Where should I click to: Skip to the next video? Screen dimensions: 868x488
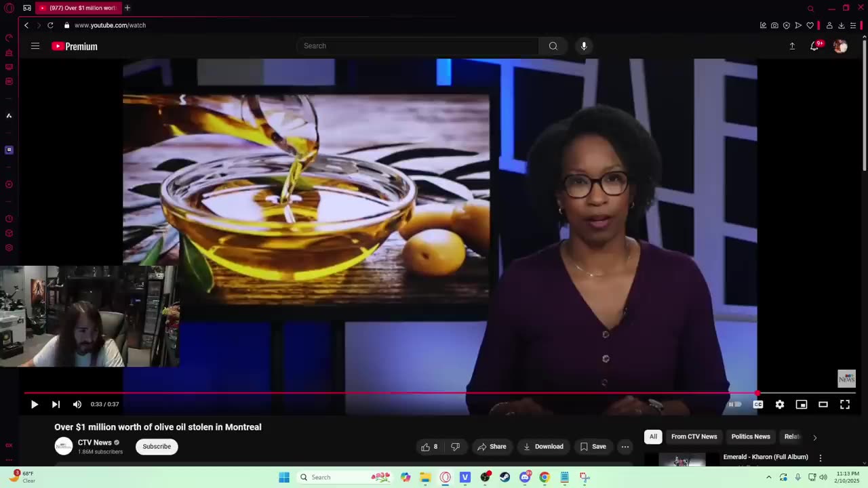coord(56,405)
